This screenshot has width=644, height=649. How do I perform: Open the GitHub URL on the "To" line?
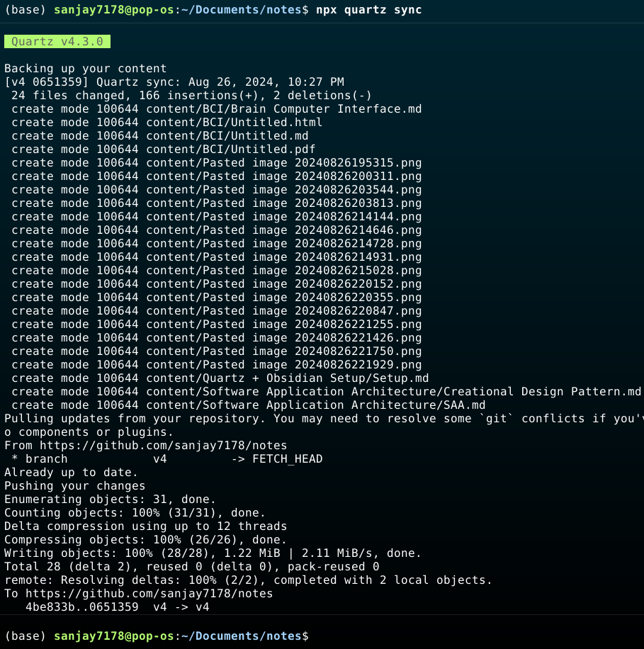149,594
